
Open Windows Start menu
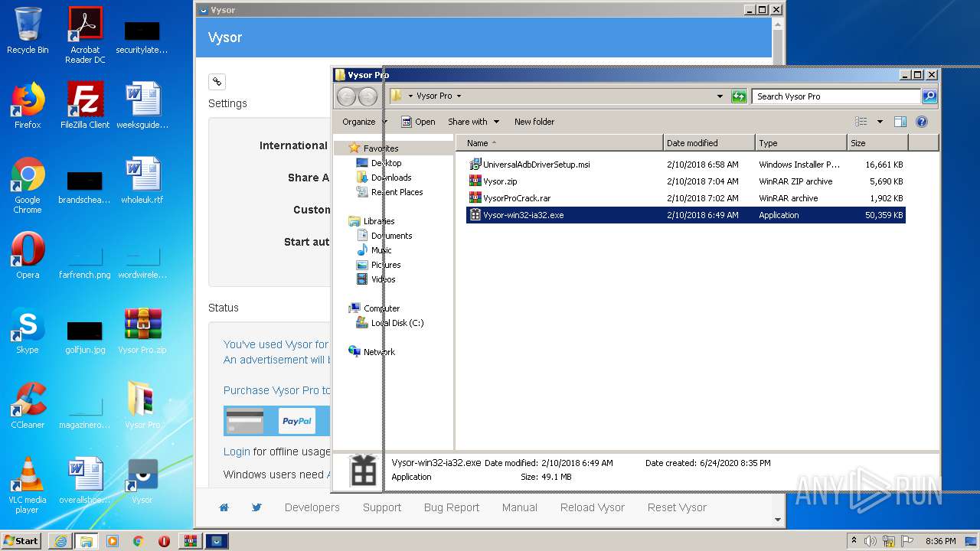click(21, 540)
